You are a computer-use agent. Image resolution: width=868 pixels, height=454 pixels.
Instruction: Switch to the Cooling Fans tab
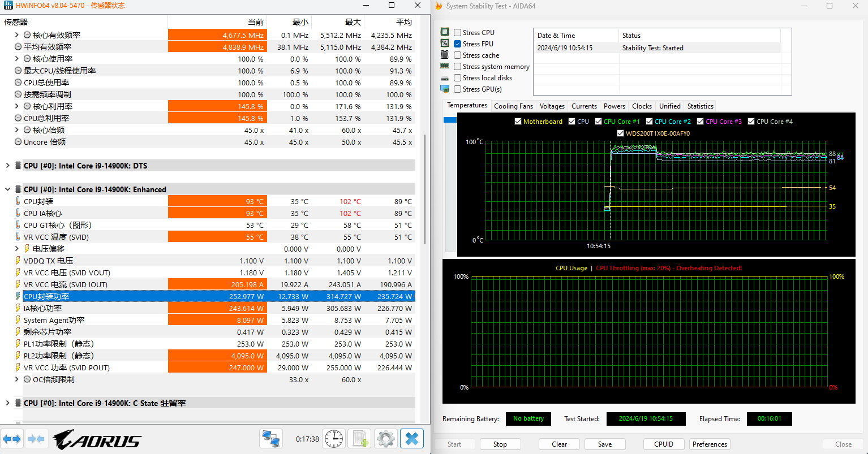[513, 106]
